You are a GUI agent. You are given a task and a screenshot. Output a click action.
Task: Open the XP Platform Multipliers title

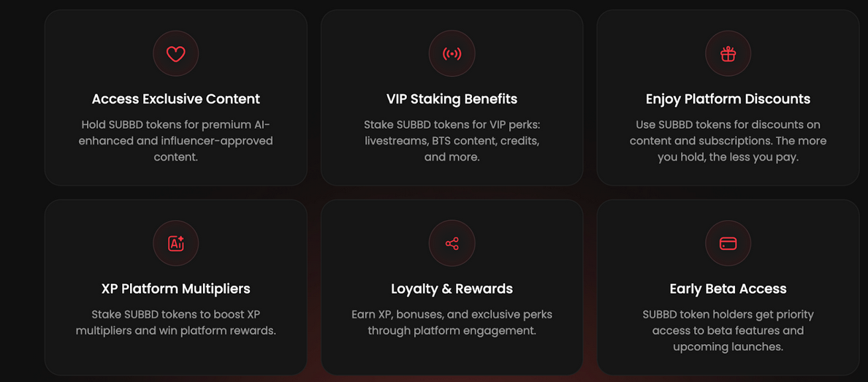coord(175,289)
